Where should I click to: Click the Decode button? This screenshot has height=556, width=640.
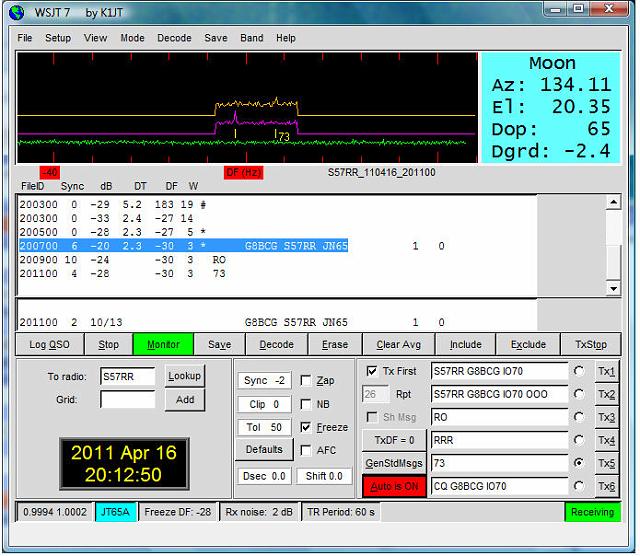(x=277, y=345)
